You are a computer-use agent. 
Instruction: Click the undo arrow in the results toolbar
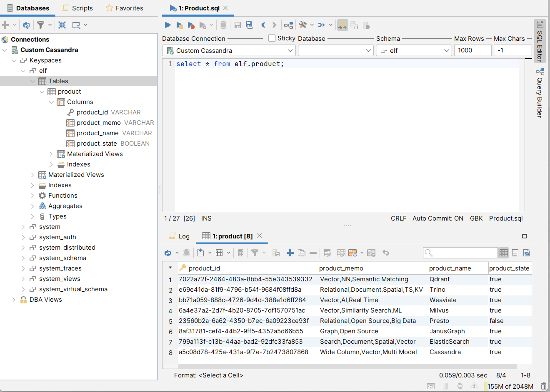pos(386,253)
